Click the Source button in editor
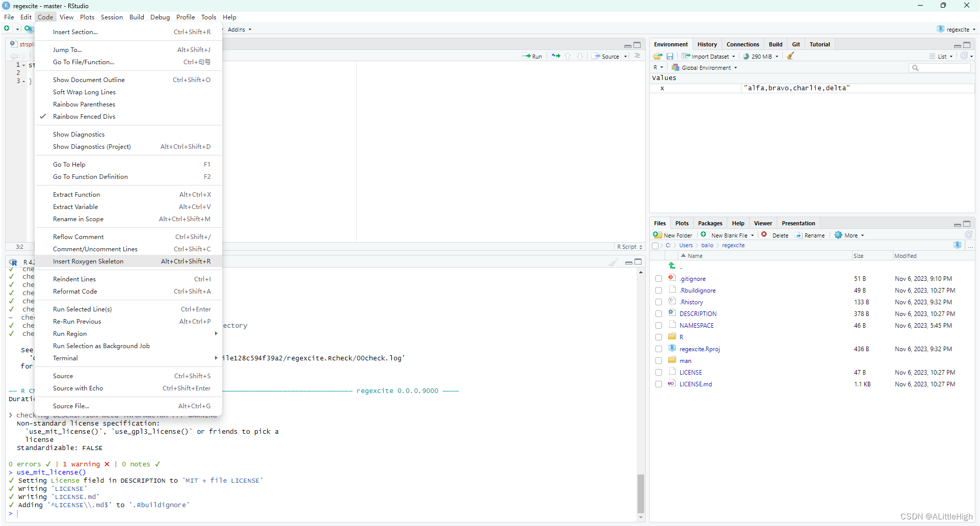980x526 pixels. tap(606, 57)
